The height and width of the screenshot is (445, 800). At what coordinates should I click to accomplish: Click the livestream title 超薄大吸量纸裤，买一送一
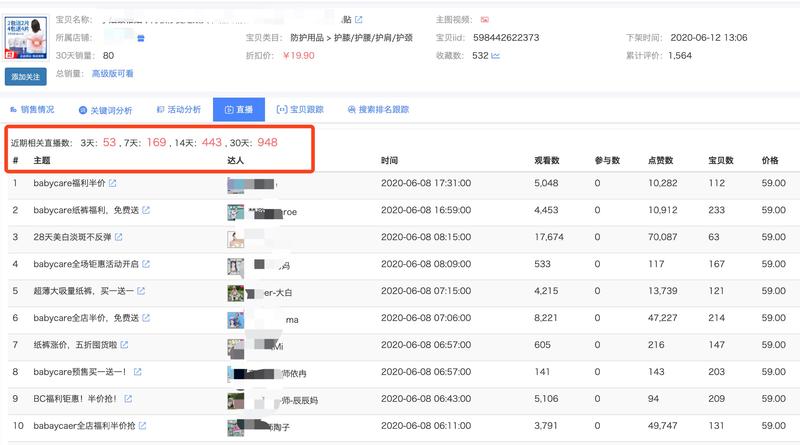(x=84, y=291)
